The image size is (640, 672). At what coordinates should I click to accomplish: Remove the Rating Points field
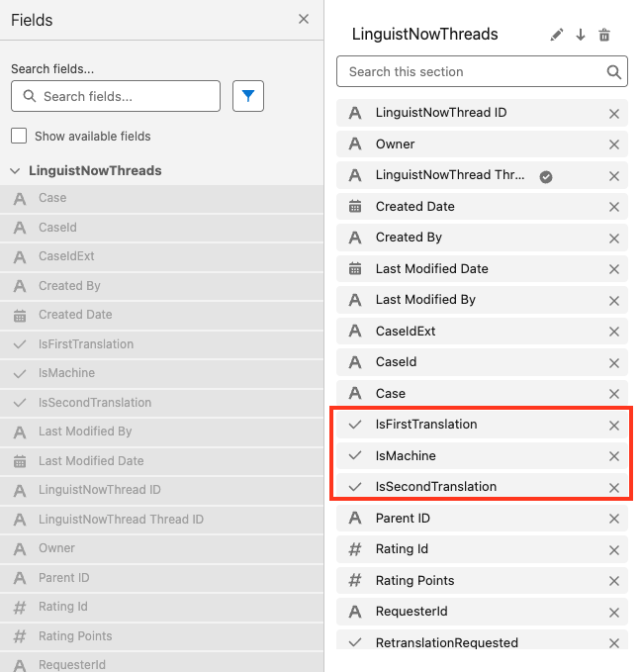pyautogui.click(x=614, y=581)
